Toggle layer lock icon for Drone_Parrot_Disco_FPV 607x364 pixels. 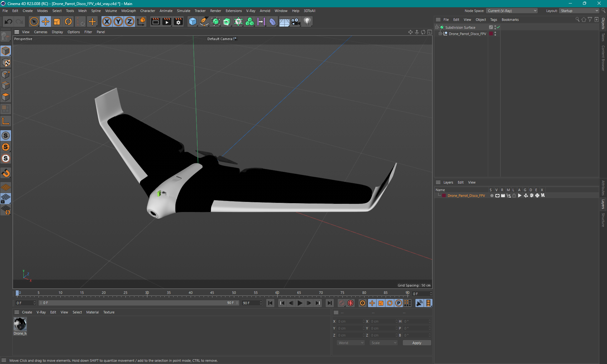click(x=514, y=196)
